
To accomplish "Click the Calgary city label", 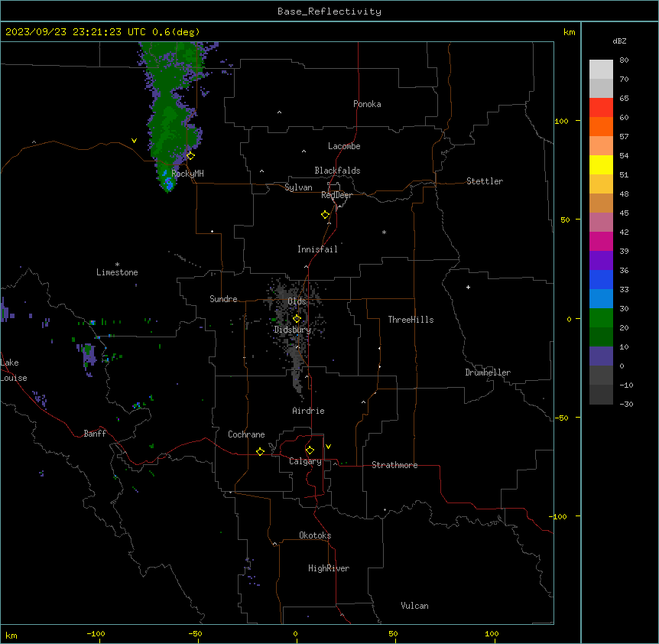I will 305,461.
